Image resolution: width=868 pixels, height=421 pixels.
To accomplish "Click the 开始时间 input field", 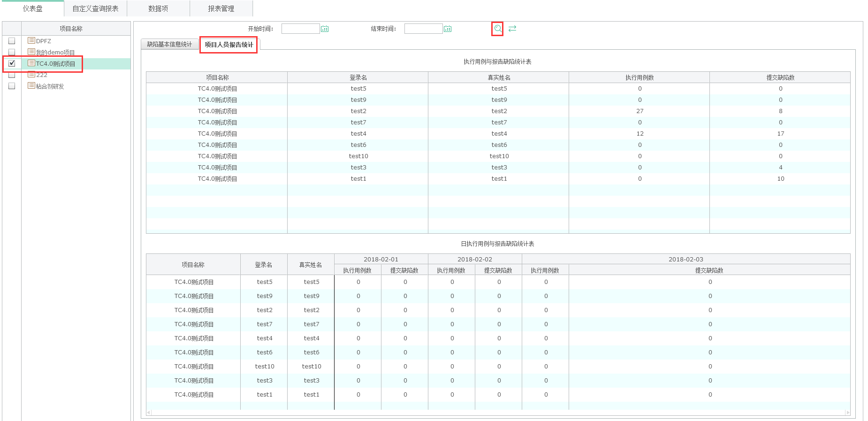I will coord(300,29).
